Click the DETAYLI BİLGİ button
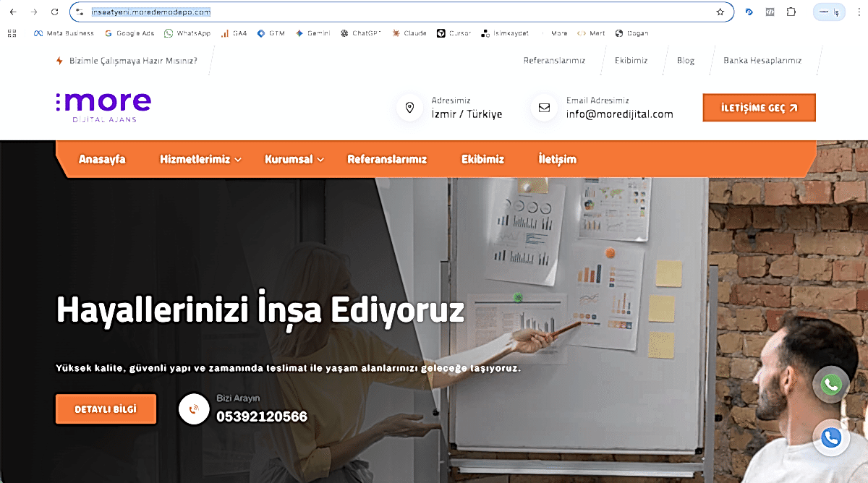Viewport: 868px width, 483px height. [106, 409]
